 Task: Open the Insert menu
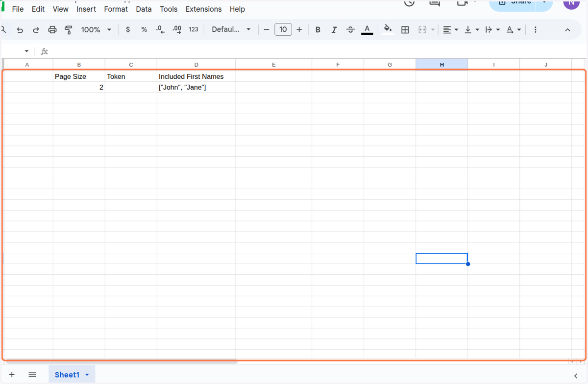(86, 9)
